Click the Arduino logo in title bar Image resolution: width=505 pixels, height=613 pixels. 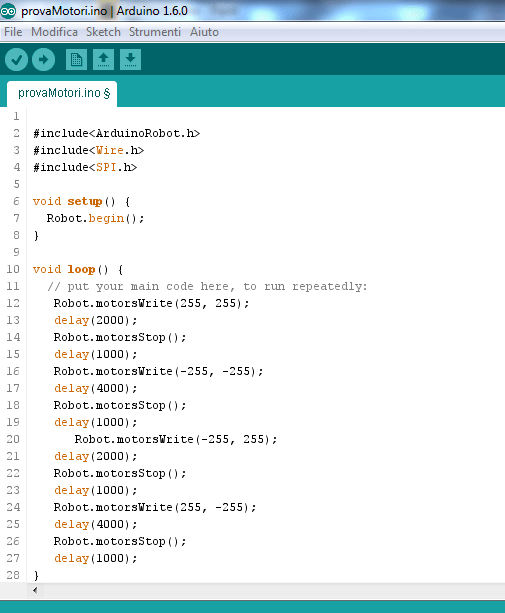pyautogui.click(x=8, y=11)
